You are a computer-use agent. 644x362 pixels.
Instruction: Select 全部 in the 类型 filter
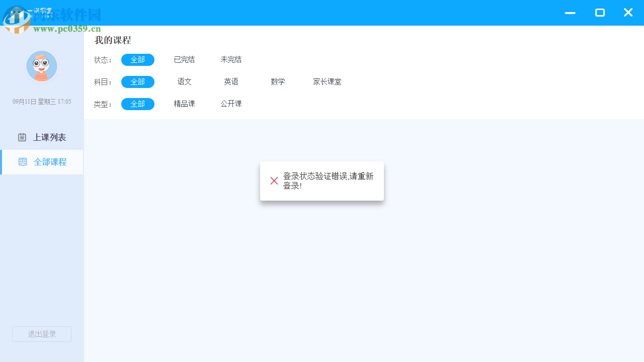pos(138,104)
